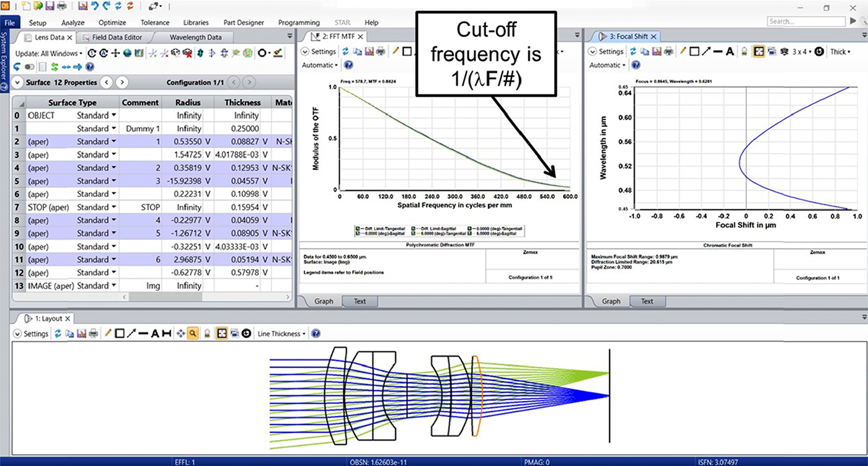Click the globe icon in Lens Data toolbar
The image size is (868, 466).
click(127, 53)
